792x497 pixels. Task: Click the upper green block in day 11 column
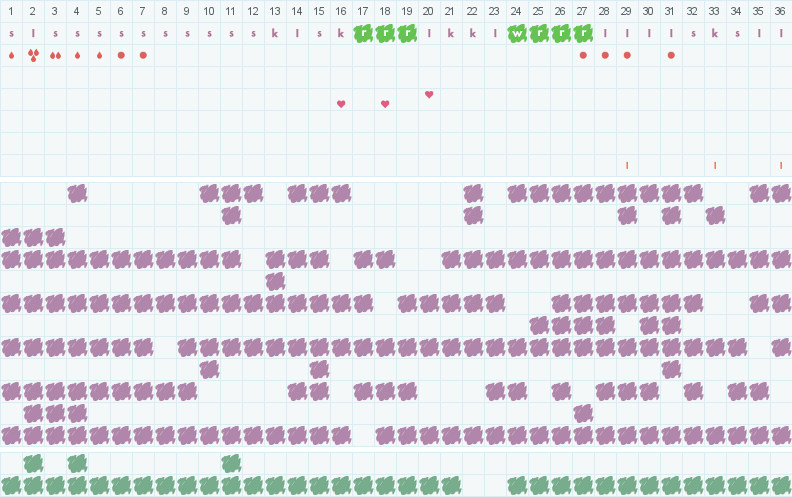[x=231, y=463]
